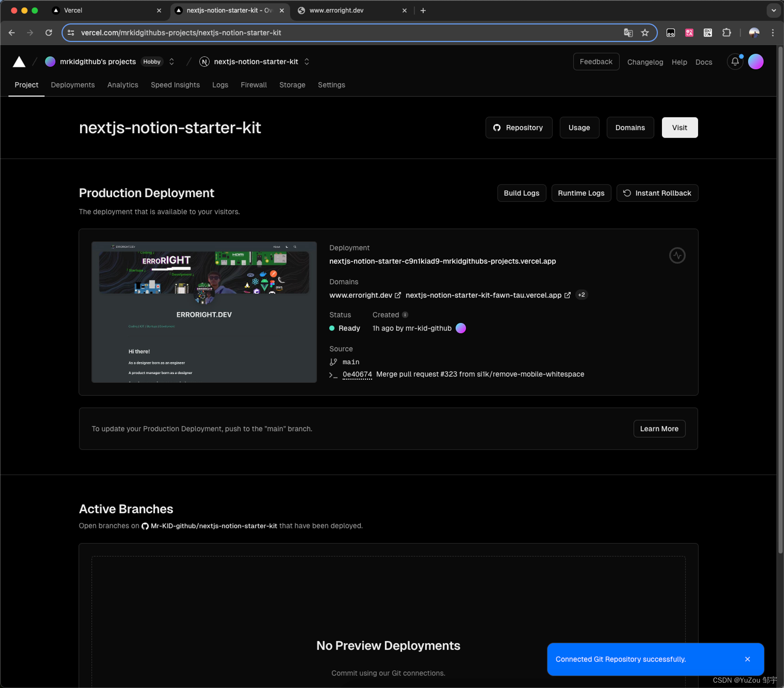Expand the team switcher chevrons
This screenshot has width=784, height=688.
point(172,62)
